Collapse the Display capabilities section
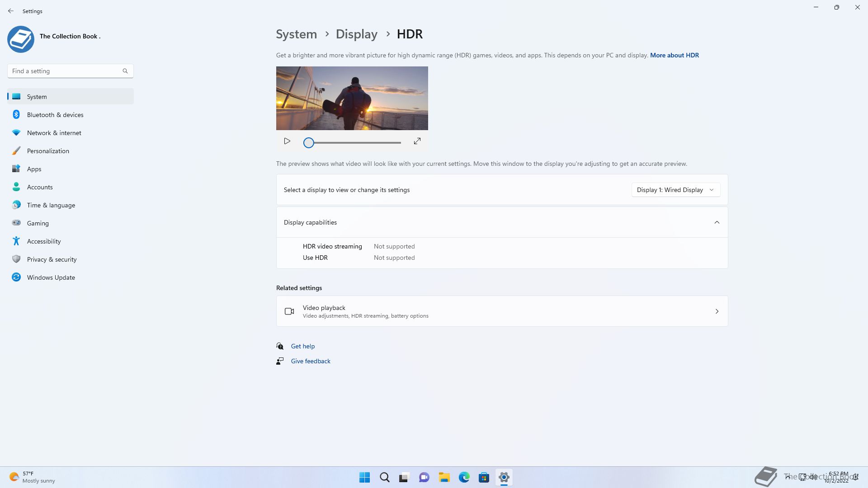The image size is (868, 488). pyautogui.click(x=717, y=222)
